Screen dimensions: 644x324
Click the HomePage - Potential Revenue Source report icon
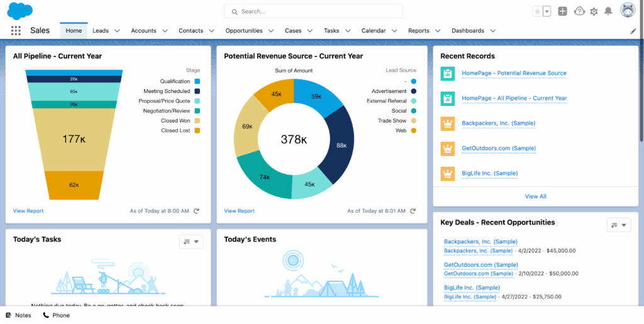[x=447, y=74]
